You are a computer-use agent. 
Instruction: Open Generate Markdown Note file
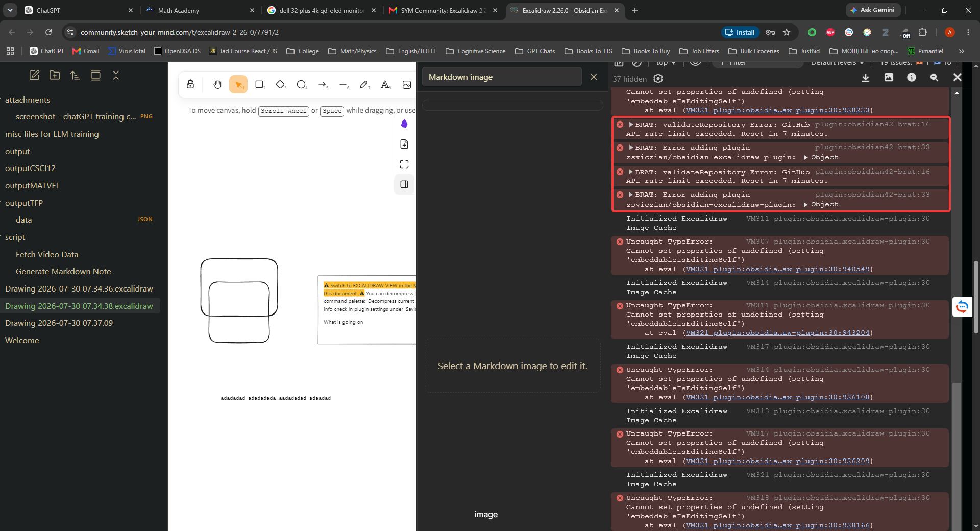click(x=63, y=272)
